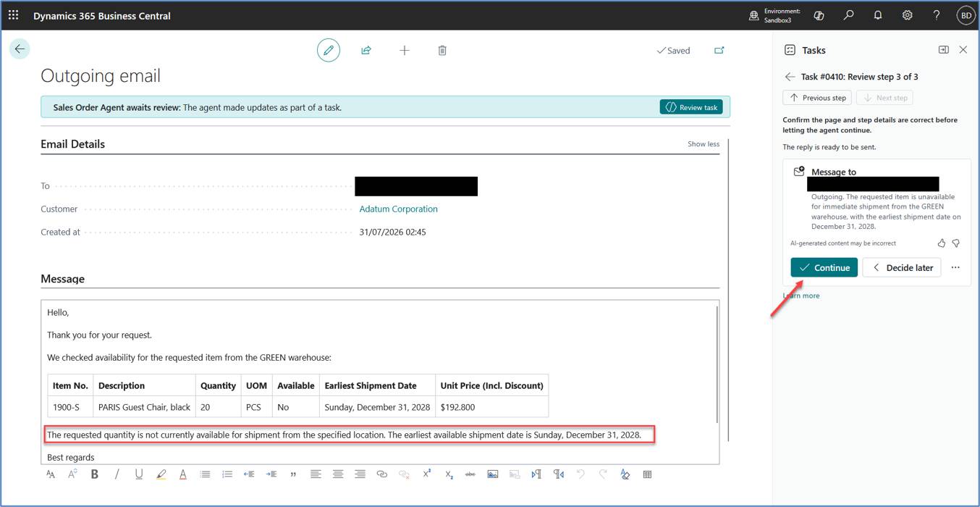Click the Previous step button

tap(817, 98)
